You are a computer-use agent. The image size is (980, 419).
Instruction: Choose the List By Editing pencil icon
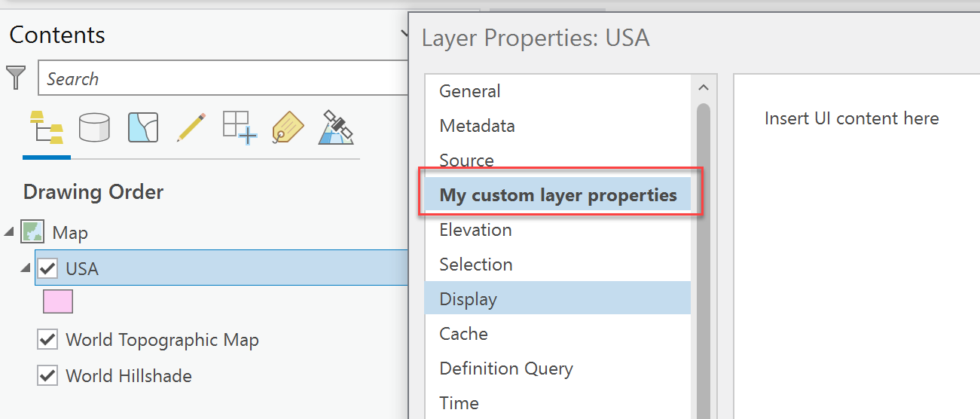(x=191, y=127)
